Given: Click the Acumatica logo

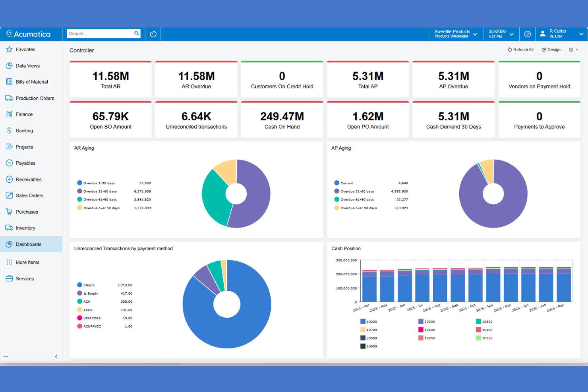Looking at the screenshot, I should (x=28, y=34).
